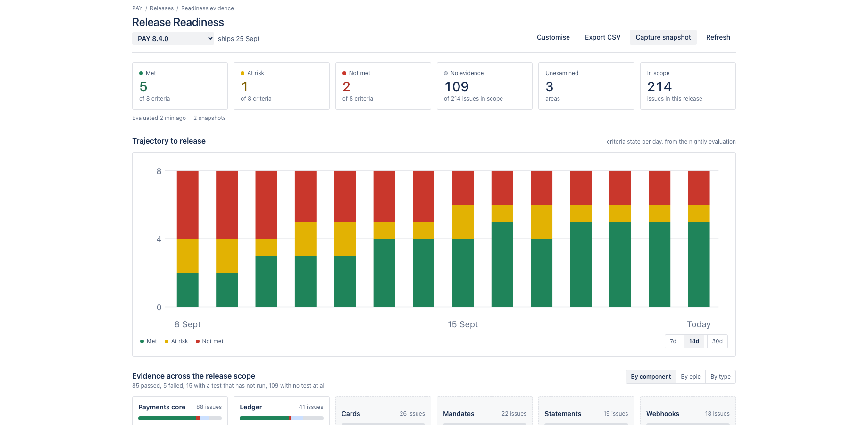Click the ships 25 Sept text
This screenshot has width=868, height=425.
(x=239, y=39)
